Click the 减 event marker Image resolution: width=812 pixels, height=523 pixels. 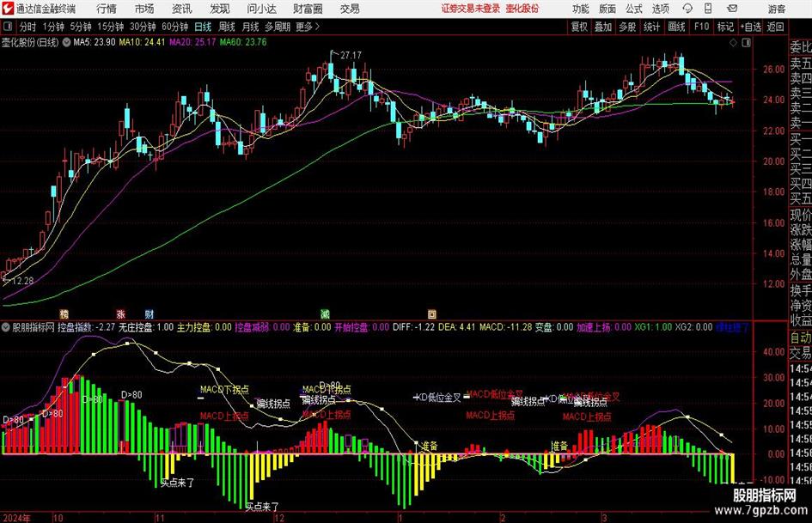(x=325, y=314)
